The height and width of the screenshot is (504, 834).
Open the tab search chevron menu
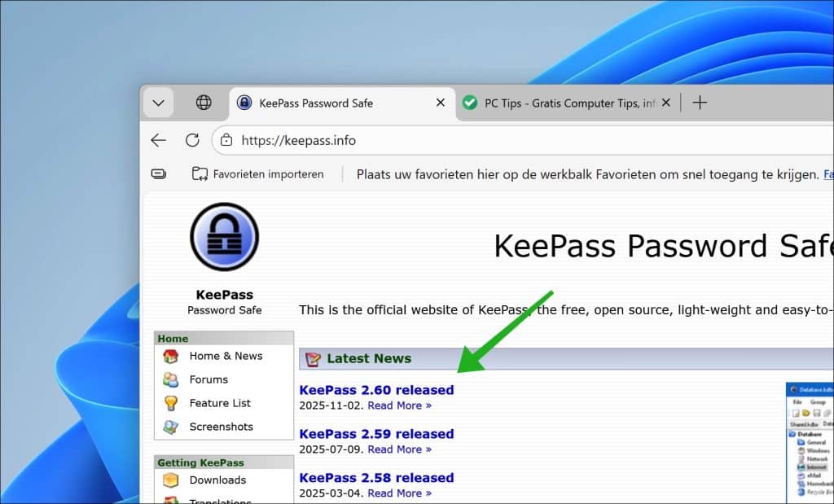(x=158, y=103)
